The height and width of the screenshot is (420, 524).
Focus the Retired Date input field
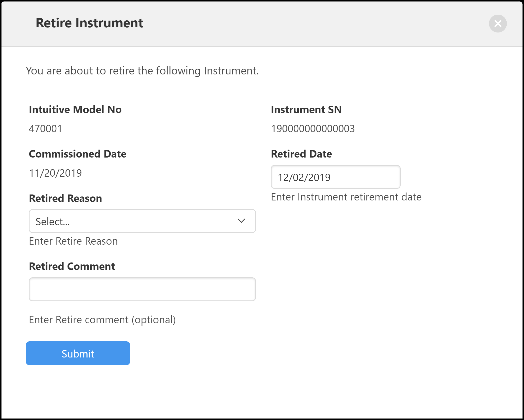(335, 177)
